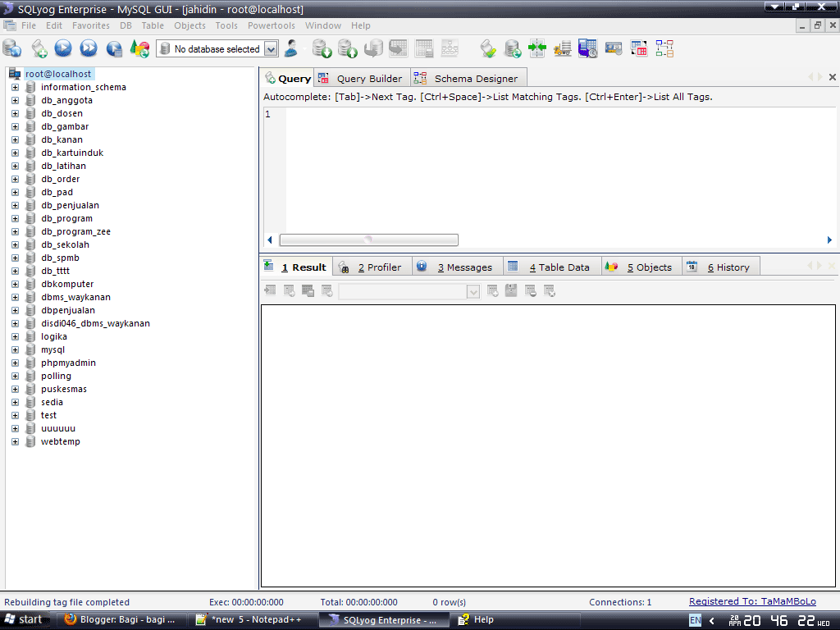Create a new connection from the toolbar
The width and height of the screenshot is (840, 630).
coord(11,48)
